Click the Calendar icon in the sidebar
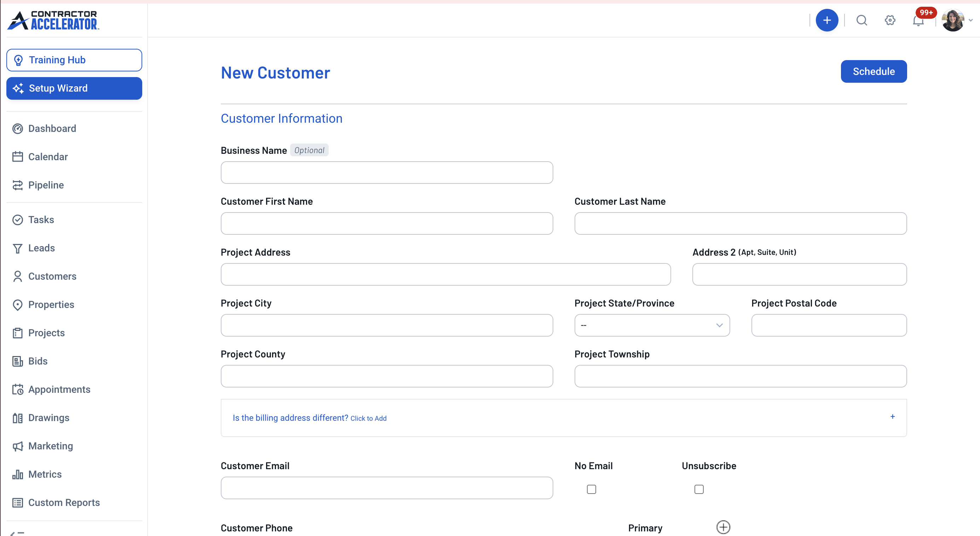980x536 pixels. [17, 157]
